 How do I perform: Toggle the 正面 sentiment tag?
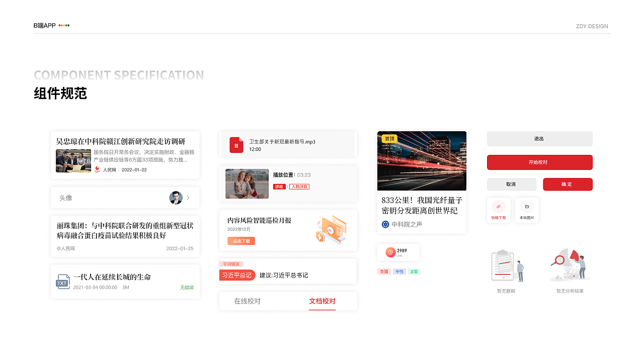pyautogui.click(x=415, y=271)
